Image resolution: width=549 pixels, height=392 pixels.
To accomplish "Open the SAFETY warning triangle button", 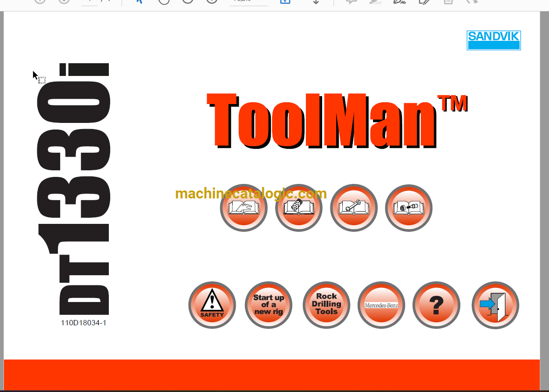I will (212, 305).
